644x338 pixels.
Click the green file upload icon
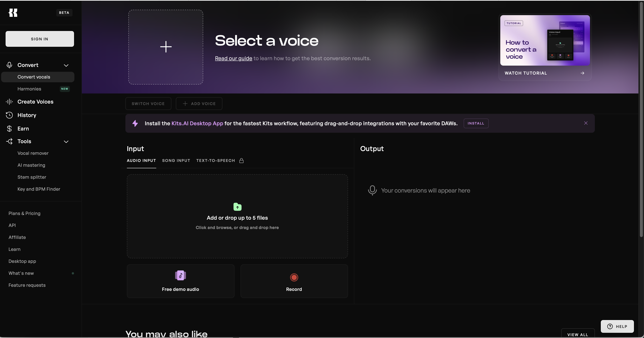pos(237,207)
